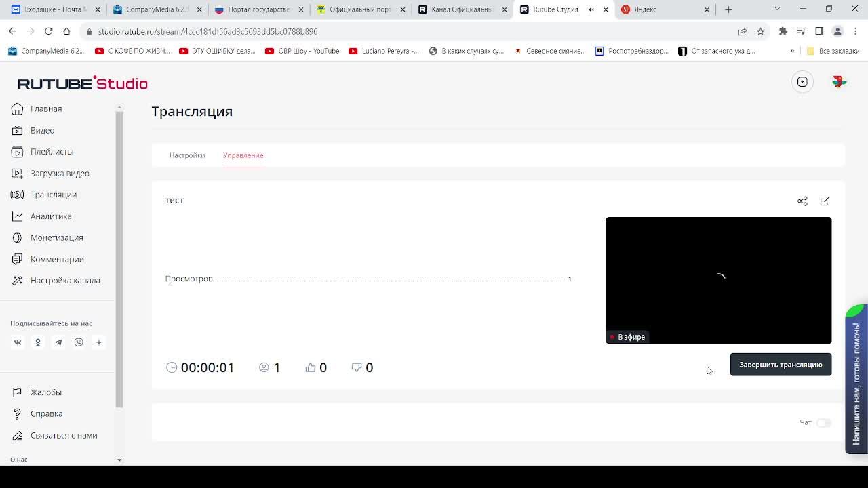868x488 pixels.
Task: Open browser extensions puzzle icon
Action: 783,31
